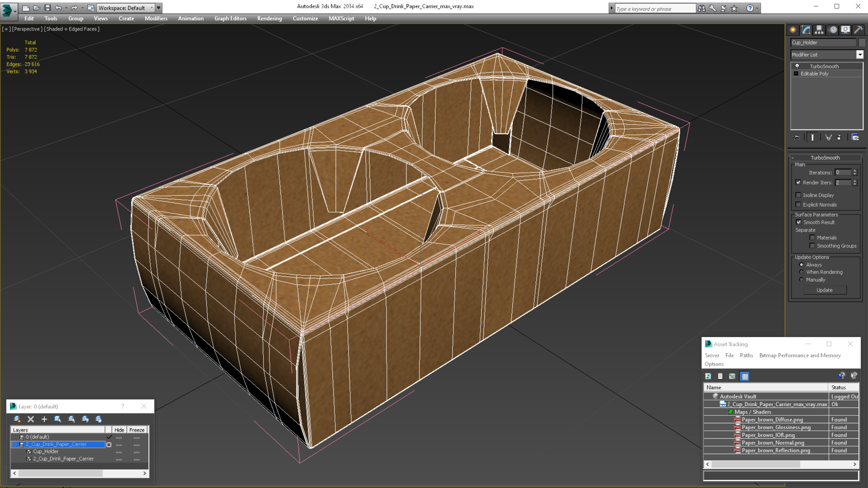Open the Customize menu
The height and width of the screenshot is (488, 868).
coord(305,18)
